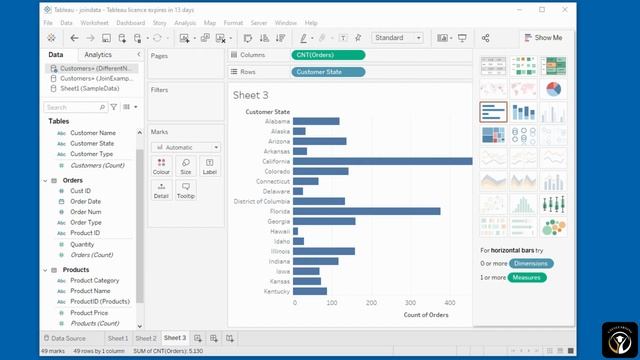Collapse the Products table group
The width and height of the screenshot is (640, 360).
click(x=45, y=270)
